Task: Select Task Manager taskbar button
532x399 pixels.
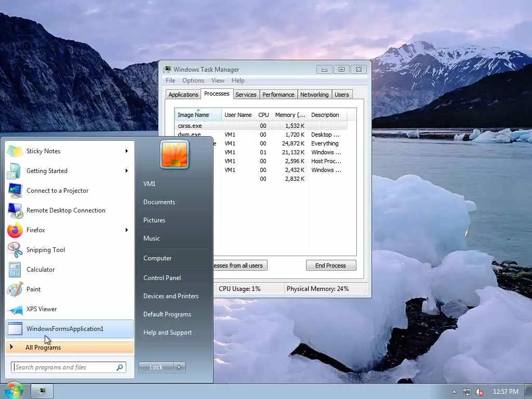Action: [42, 391]
